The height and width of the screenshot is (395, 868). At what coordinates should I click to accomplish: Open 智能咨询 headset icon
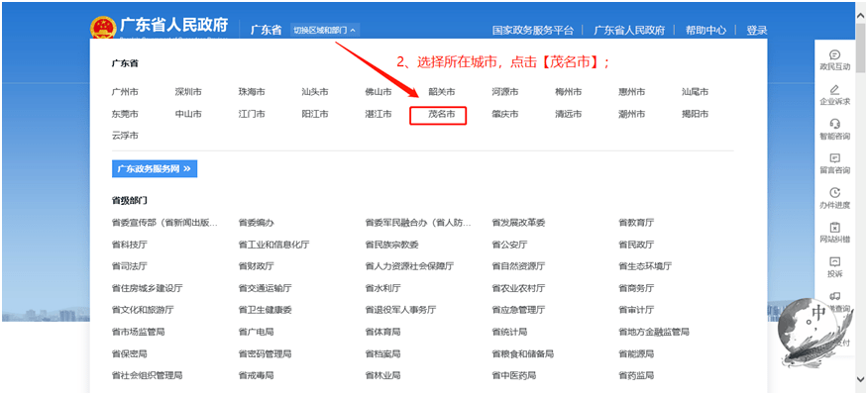[834, 124]
